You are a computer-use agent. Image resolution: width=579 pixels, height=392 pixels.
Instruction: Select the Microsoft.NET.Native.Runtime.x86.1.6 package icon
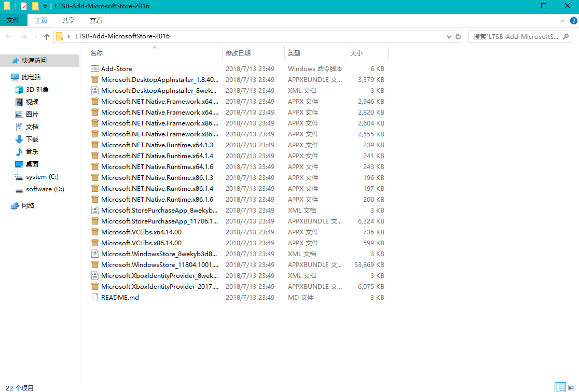tap(95, 199)
